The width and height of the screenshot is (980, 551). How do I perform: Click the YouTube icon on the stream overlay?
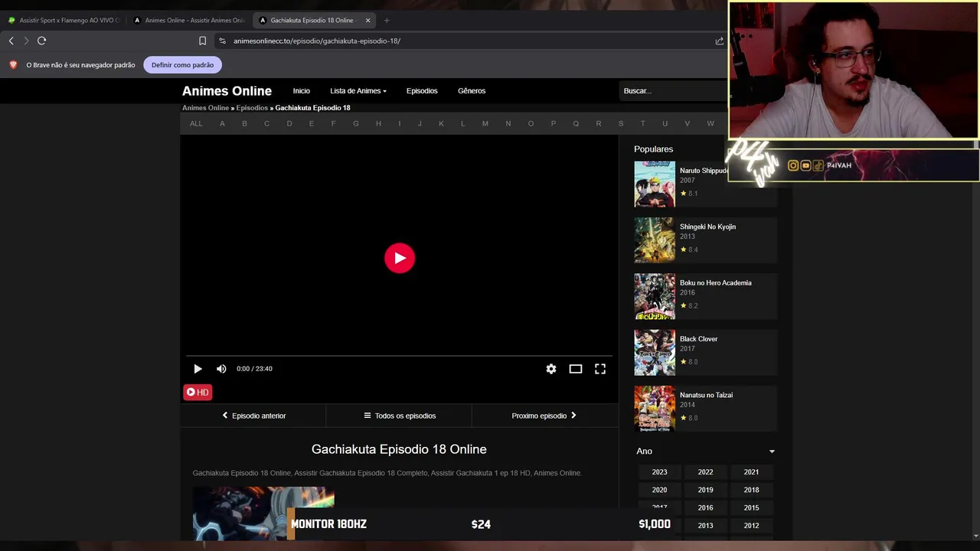point(805,165)
